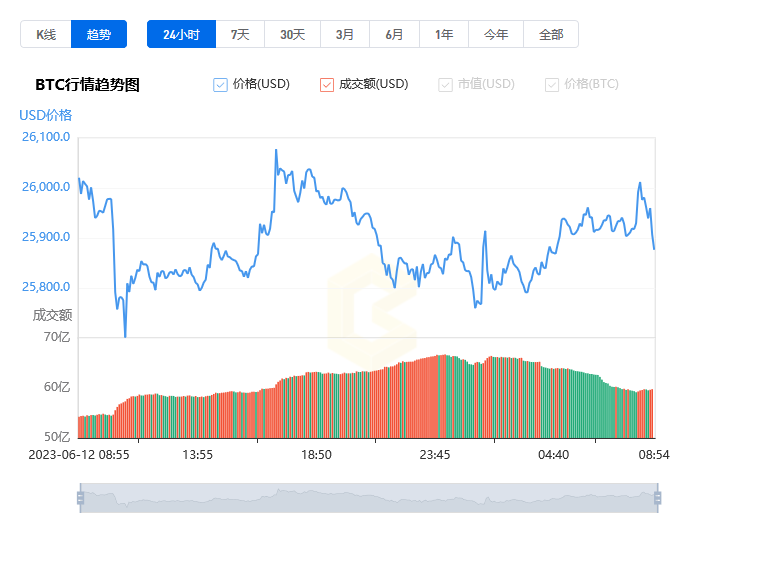The height and width of the screenshot is (563, 780).
Task: Click the right handle of range slider
Action: click(657, 498)
